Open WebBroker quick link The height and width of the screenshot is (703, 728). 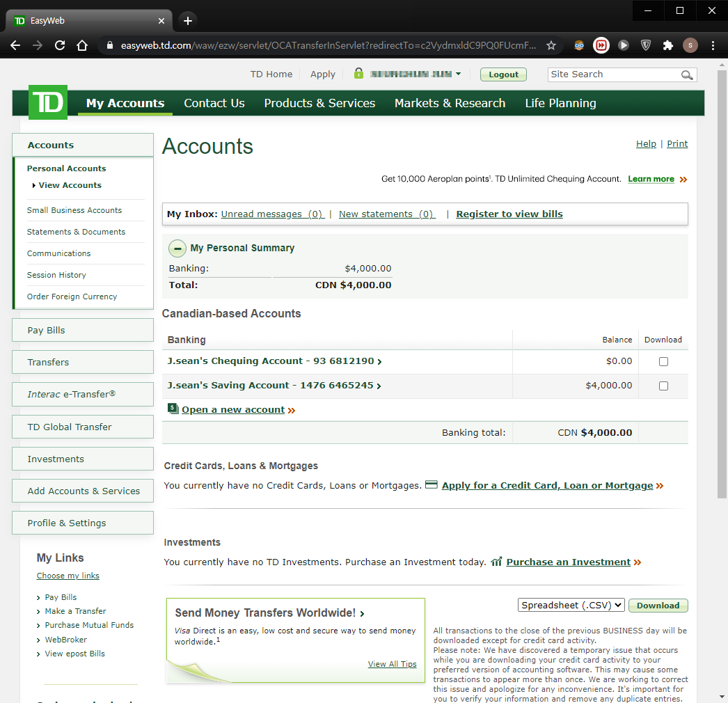[66, 640]
